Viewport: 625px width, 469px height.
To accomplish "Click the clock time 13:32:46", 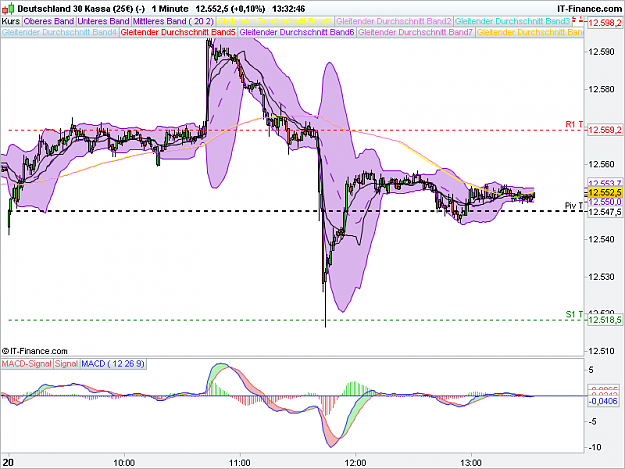I will pyautogui.click(x=289, y=9).
